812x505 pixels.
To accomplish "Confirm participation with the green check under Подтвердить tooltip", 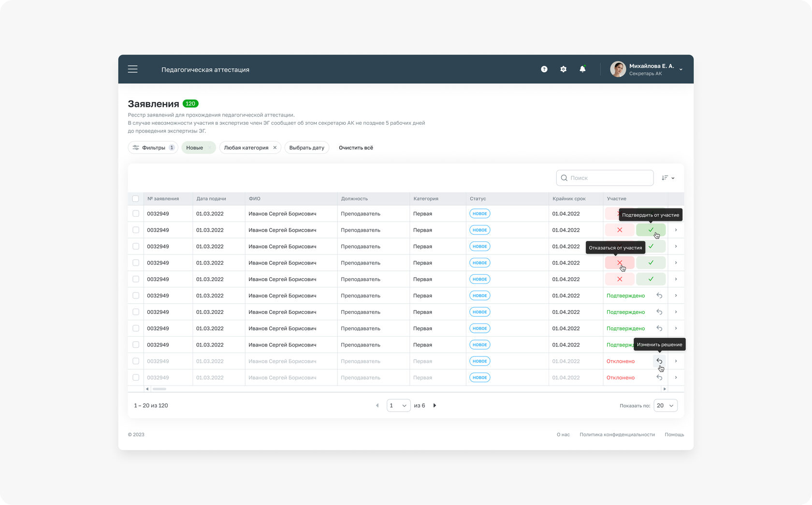I will [x=651, y=230].
